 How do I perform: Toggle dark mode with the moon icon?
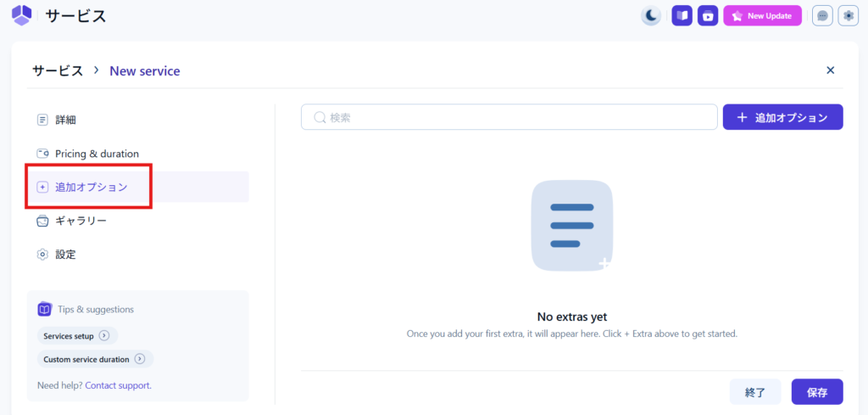point(650,16)
